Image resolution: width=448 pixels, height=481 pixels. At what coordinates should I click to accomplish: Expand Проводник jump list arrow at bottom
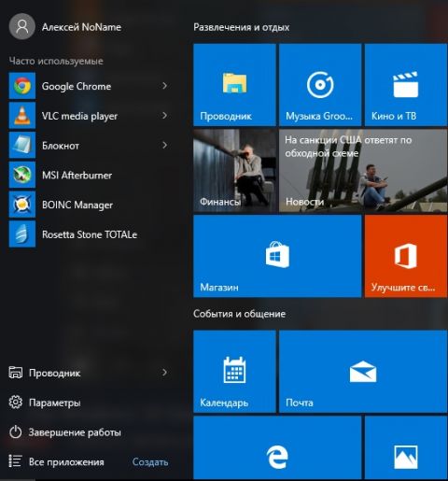pyautogui.click(x=164, y=373)
